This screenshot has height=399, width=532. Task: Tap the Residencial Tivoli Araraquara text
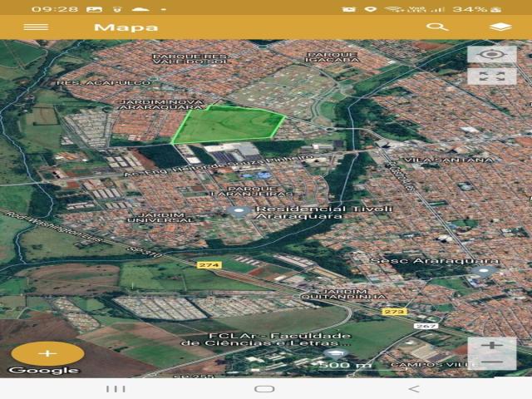tap(324, 212)
